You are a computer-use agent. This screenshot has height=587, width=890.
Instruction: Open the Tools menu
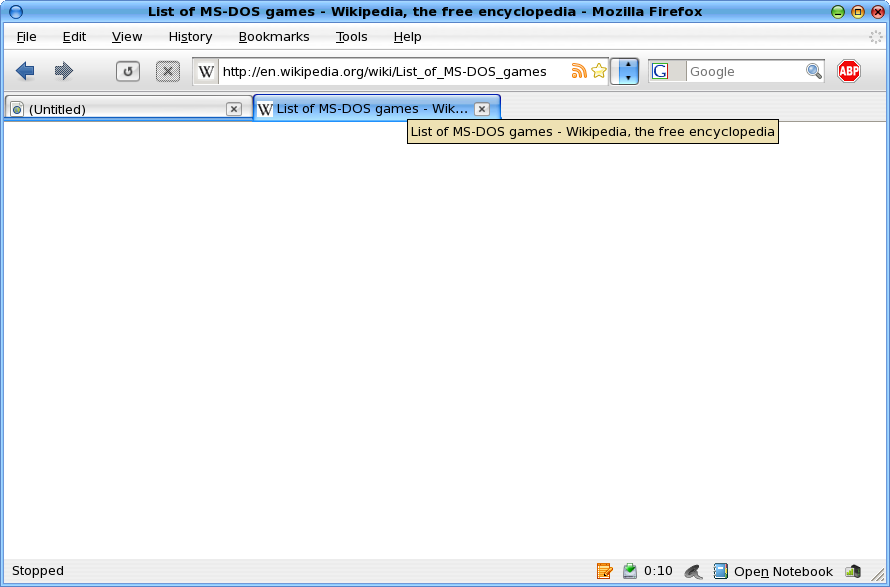[x=352, y=37]
